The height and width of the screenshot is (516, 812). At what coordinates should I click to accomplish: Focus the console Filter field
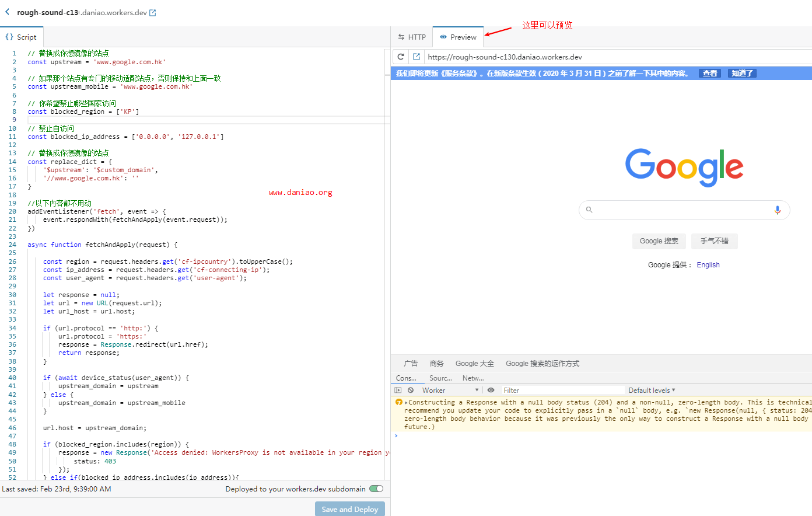tap(563, 391)
